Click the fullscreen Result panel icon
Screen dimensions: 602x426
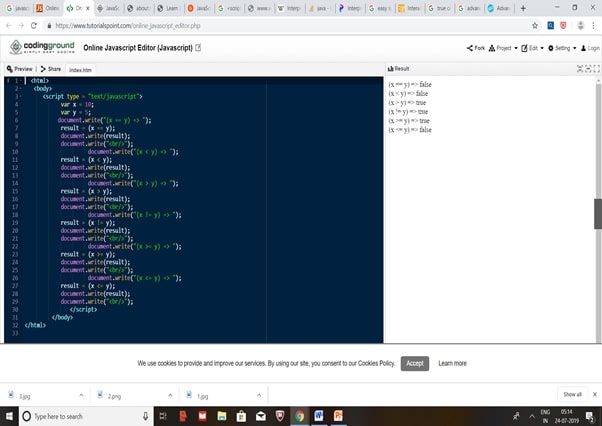point(596,69)
